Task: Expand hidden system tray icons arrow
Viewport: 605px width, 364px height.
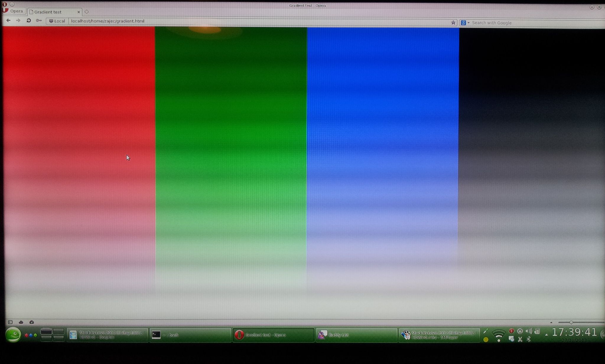Action: (x=547, y=335)
